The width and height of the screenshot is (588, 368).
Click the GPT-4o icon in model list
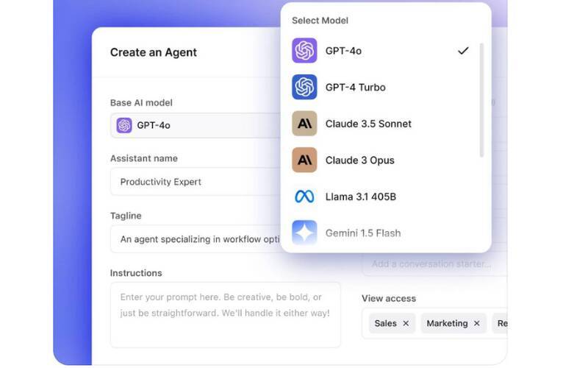[x=304, y=51]
